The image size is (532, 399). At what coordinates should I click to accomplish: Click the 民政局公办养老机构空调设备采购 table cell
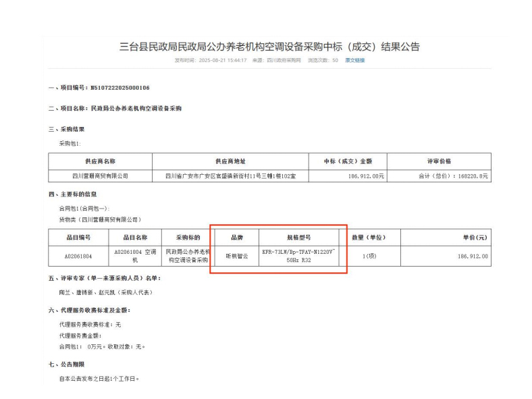[x=188, y=256]
